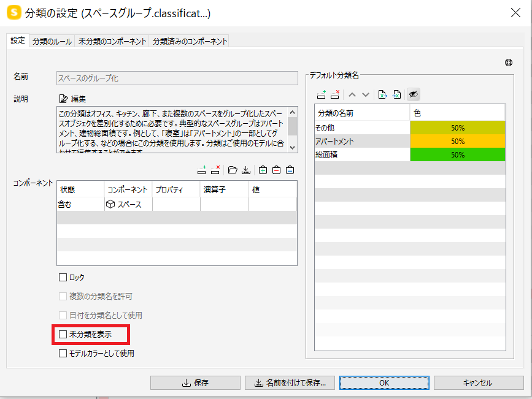Move classification down with the down chevron
The height and width of the screenshot is (399, 532).
(366, 94)
